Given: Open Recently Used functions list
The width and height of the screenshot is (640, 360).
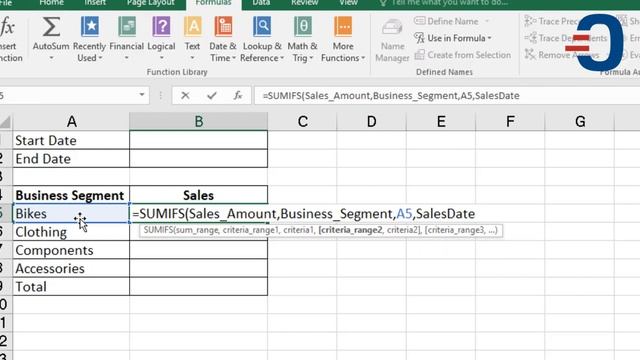Looking at the screenshot, I should [x=89, y=28].
